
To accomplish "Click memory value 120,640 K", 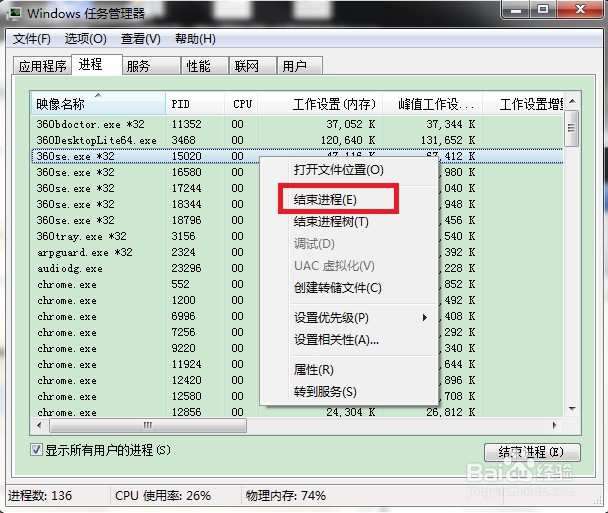I will (x=348, y=140).
